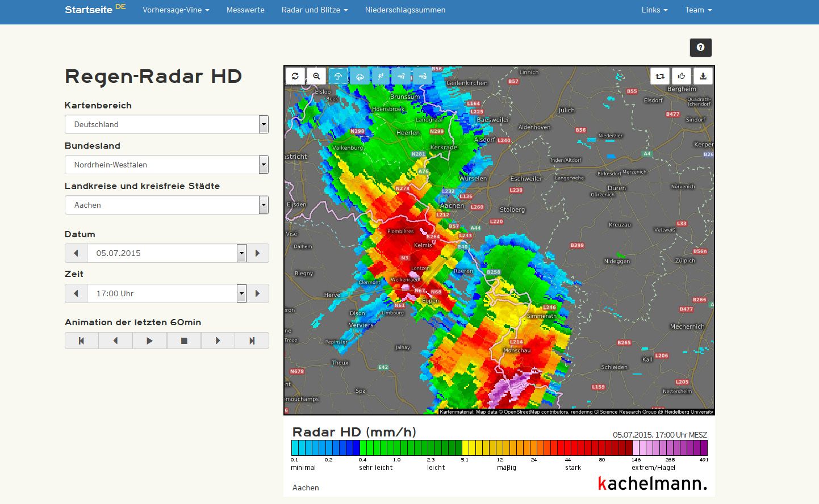Stop the radar animation

pyautogui.click(x=184, y=341)
